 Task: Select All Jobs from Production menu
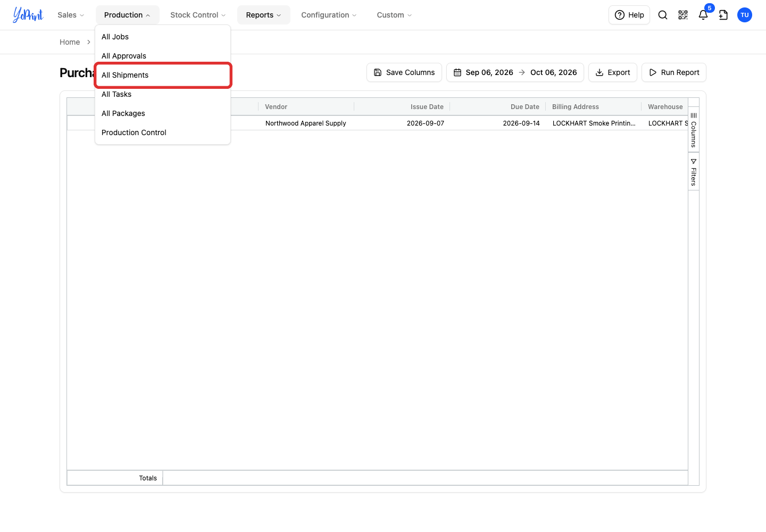(163, 37)
